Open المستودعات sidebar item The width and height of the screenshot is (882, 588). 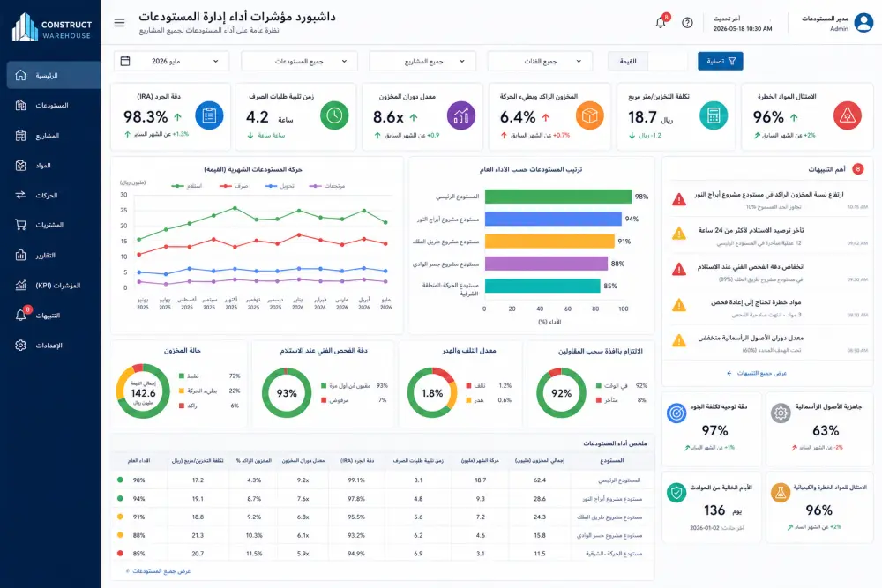54,105
